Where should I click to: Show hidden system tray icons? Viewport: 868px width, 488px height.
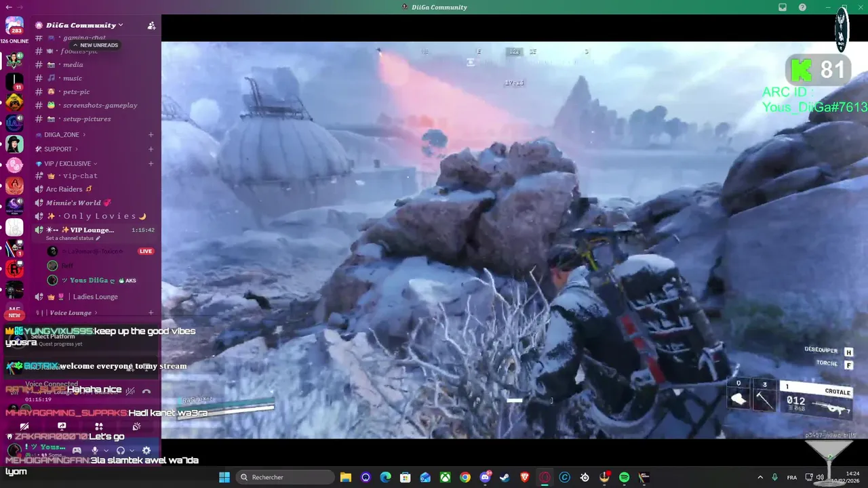click(759, 477)
